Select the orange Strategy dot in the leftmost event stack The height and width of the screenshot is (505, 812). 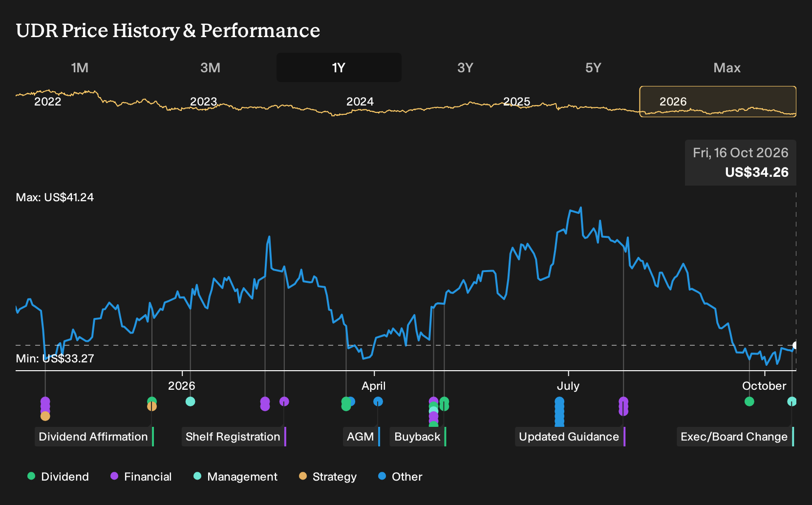45,416
